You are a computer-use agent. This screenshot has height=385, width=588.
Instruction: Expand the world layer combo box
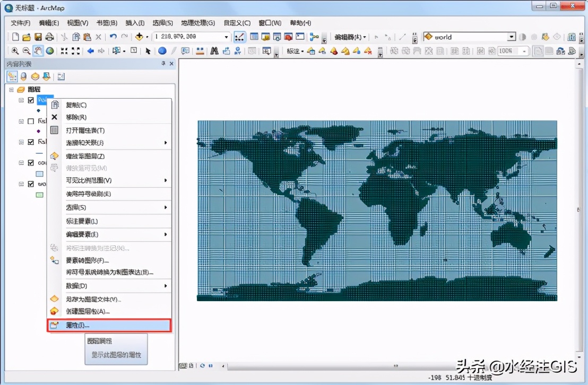click(x=511, y=37)
